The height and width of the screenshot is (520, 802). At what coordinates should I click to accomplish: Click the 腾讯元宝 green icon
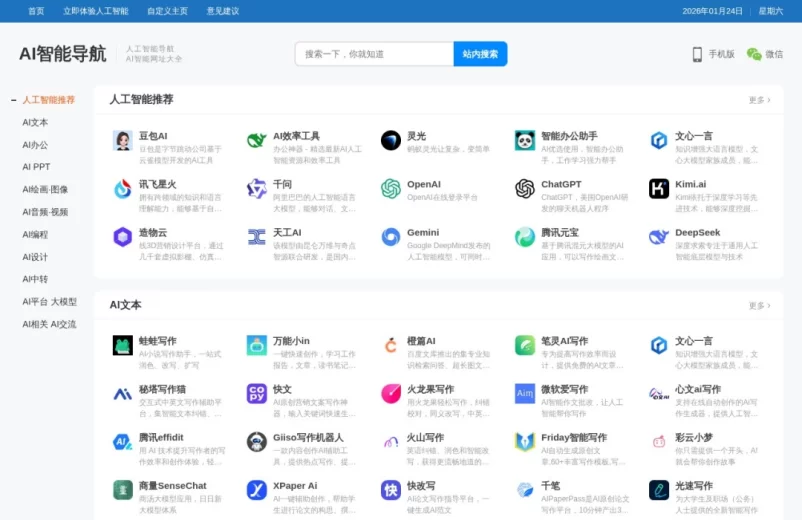point(525,237)
